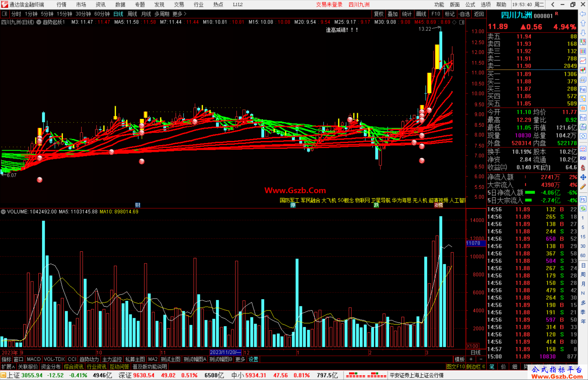Image resolution: width=588 pixels, height=380 pixels.
Task: Open 更多 indicators list at bottom
Action: point(240,359)
